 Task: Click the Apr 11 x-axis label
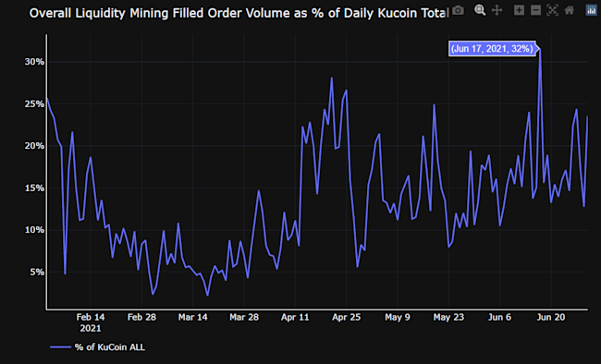(295, 317)
